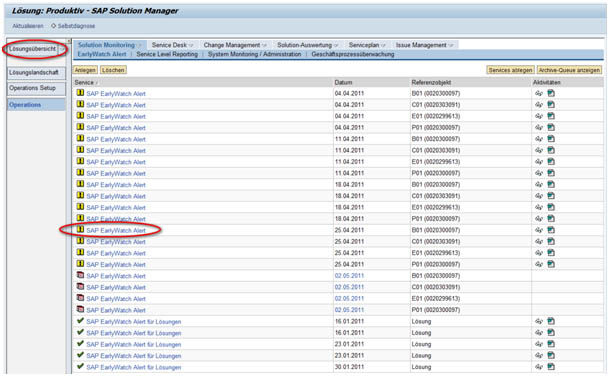Expand the Service Desk tab dropdown arrow

[x=191, y=45]
